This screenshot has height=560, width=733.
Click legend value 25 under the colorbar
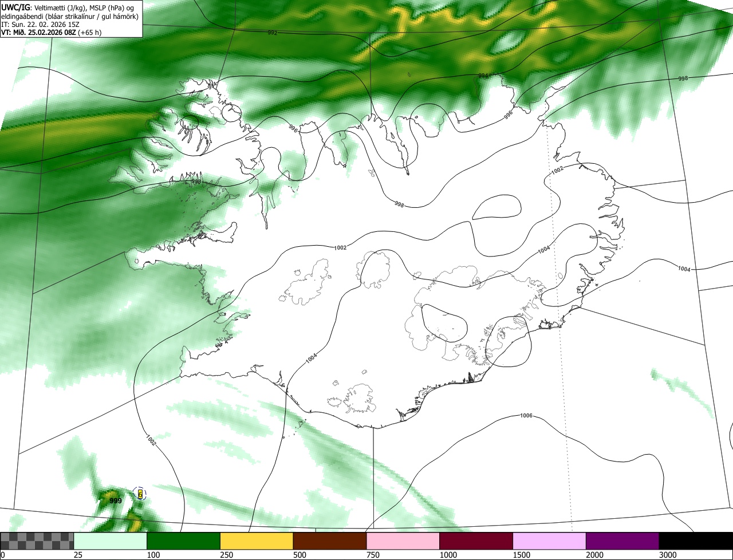(x=77, y=555)
